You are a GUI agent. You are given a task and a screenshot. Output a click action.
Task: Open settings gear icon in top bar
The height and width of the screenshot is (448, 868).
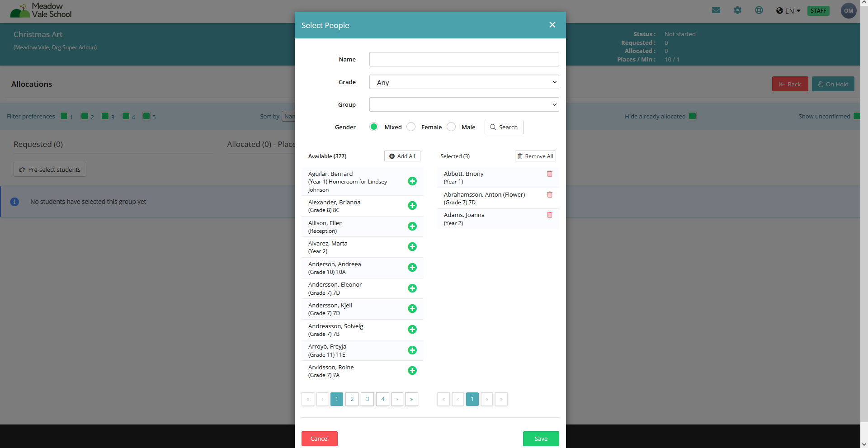coord(737,10)
